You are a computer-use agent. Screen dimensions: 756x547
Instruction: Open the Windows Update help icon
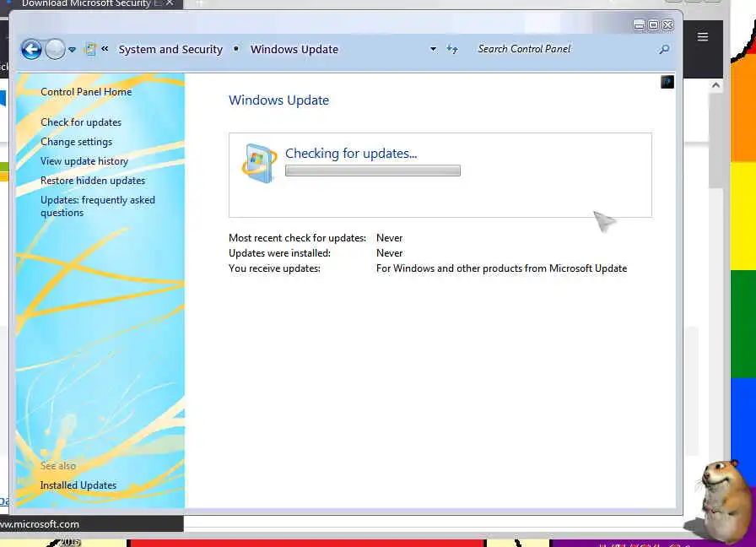tap(667, 82)
